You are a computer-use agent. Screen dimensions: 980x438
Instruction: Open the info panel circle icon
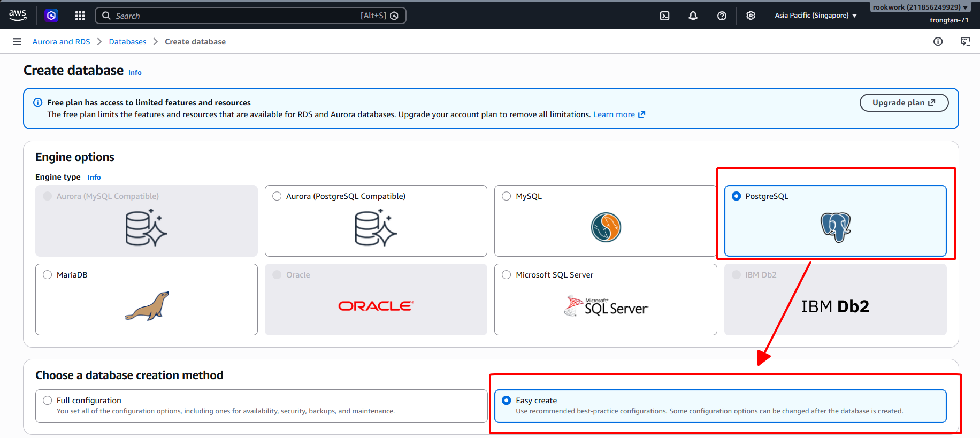click(938, 42)
